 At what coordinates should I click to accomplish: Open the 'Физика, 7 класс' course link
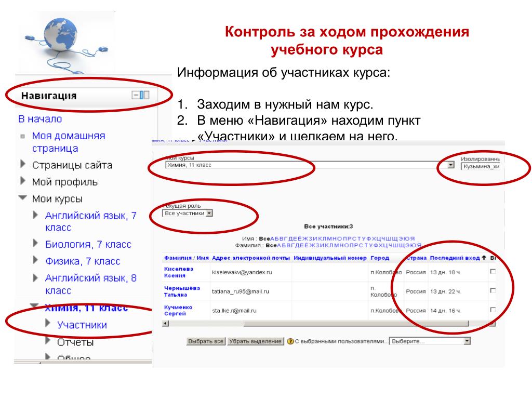[83, 261]
